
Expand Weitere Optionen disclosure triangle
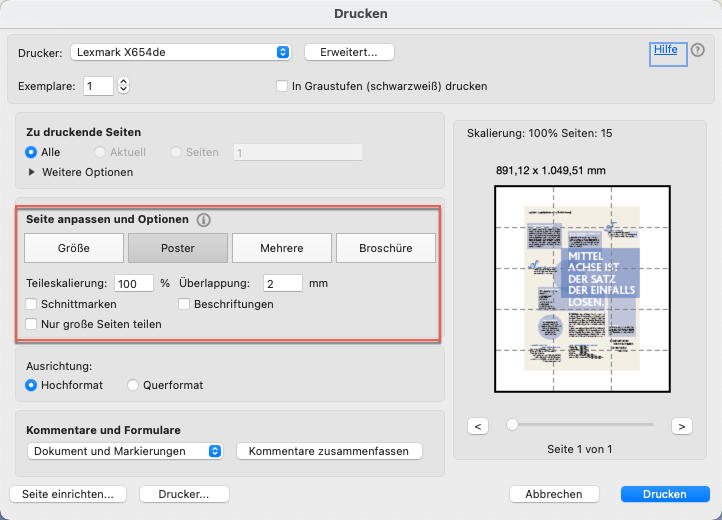(x=32, y=172)
